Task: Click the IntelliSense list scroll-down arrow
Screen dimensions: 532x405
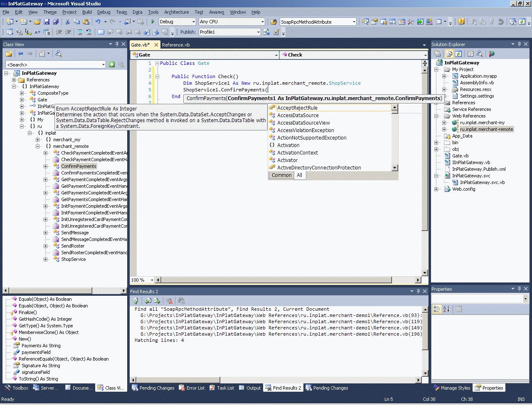Action: [x=395, y=168]
